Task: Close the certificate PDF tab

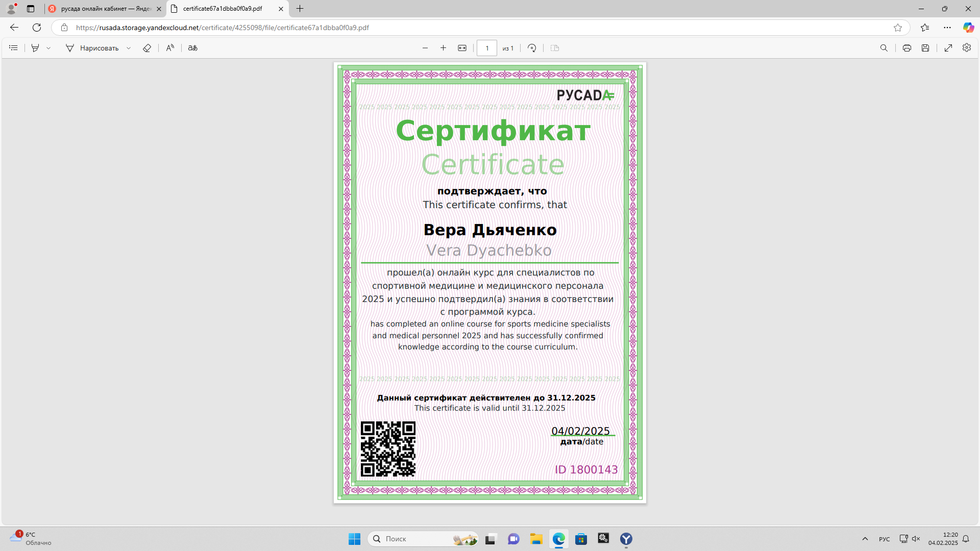Action: 281,9
